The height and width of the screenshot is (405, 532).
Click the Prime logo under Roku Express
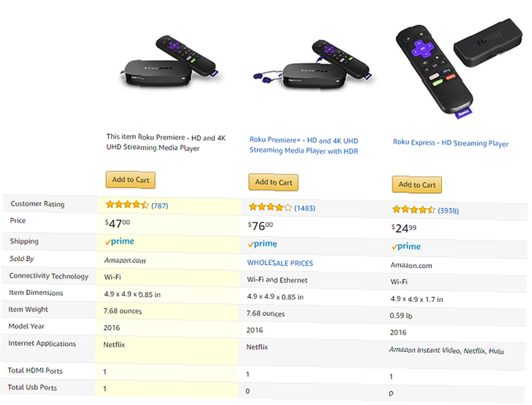coord(406,247)
